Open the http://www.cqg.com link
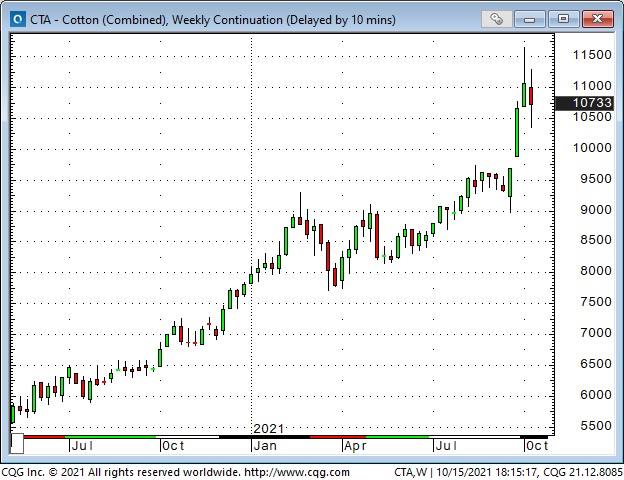624x480 pixels. click(x=297, y=472)
